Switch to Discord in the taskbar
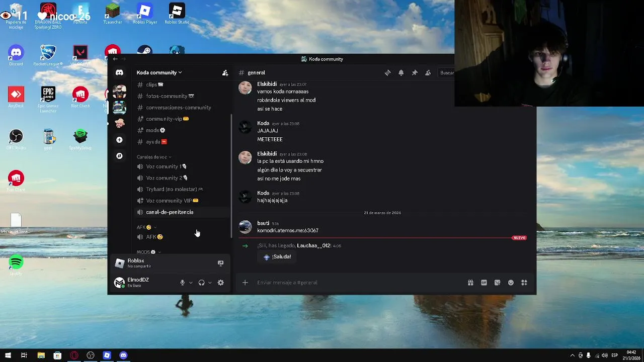Viewport: 644px width, 362px height. pos(123,355)
